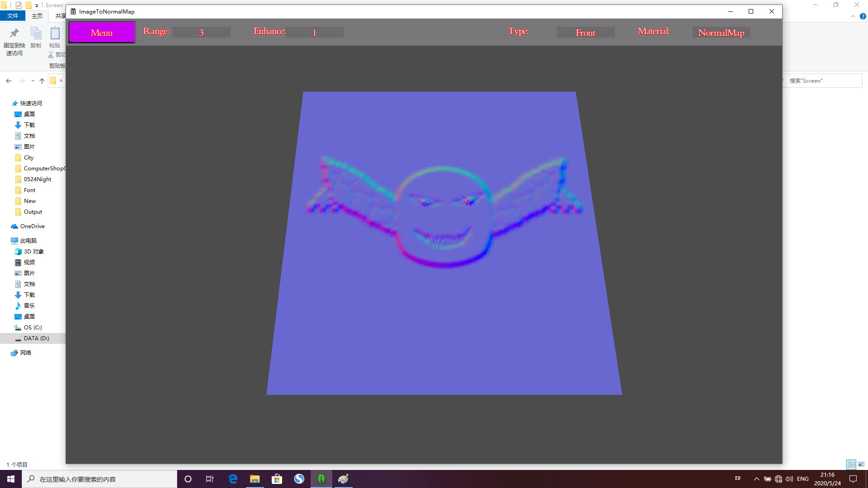Image resolution: width=868 pixels, height=488 pixels.
Task: Toggle the Type setting showing Front
Action: pyautogui.click(x=585, y=32)
